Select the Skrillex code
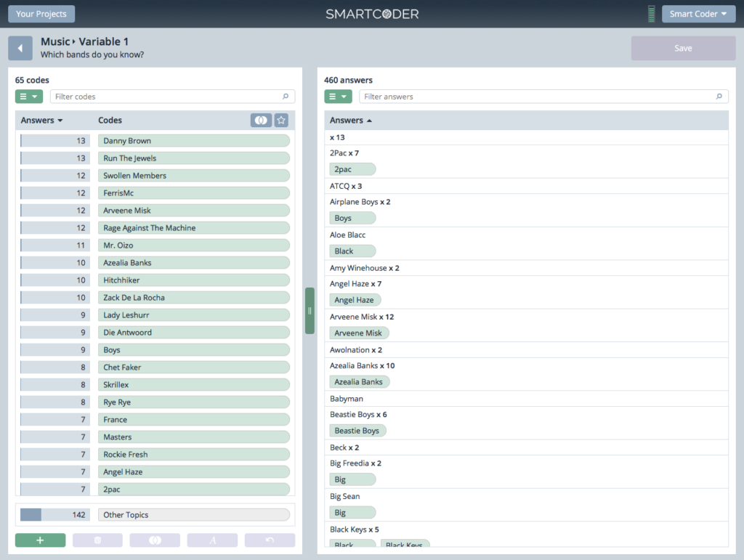744x560 pixels. click(194, 384)
